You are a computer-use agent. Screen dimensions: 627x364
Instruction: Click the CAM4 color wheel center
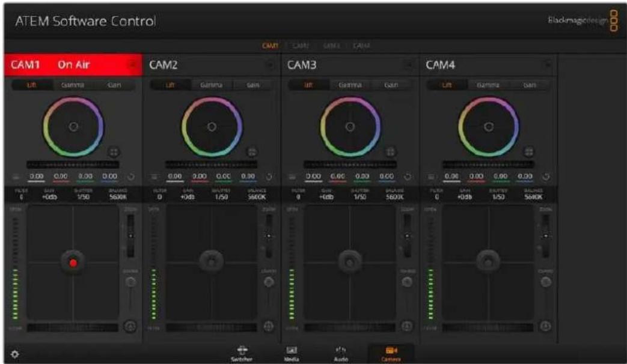tap(488, 127)
